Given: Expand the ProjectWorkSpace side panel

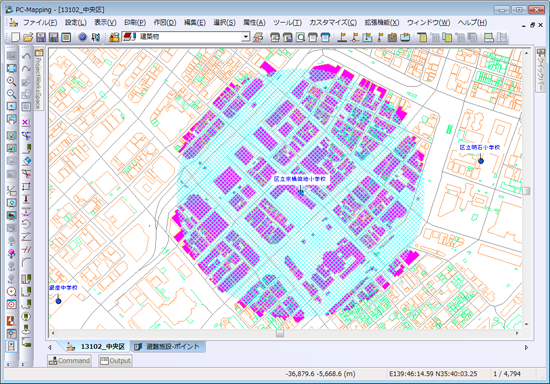Looking at the screenshot, I should pos(39,79).
